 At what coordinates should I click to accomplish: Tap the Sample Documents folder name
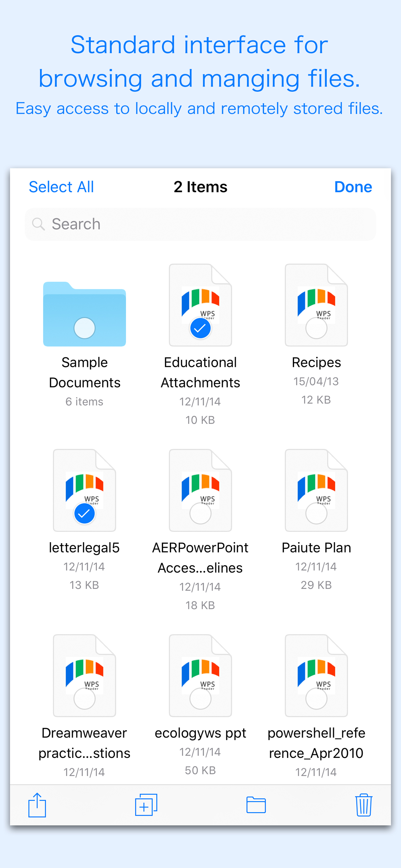[x=84, y=372]
